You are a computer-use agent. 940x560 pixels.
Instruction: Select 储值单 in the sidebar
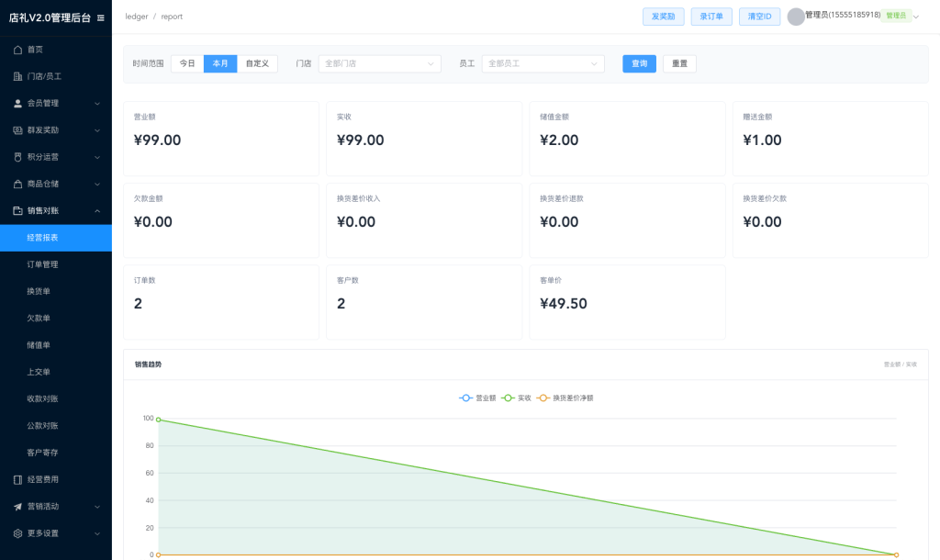point(56,345)
